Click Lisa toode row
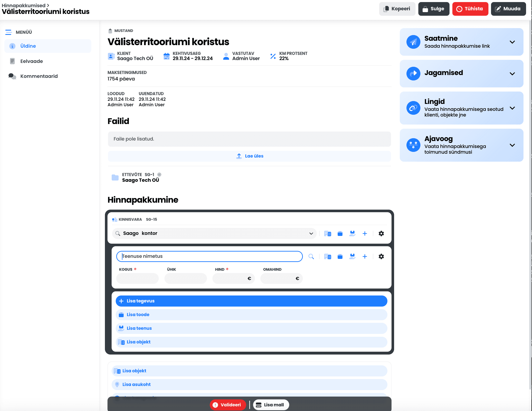Image resolution: width=532 pixels, height=411 pixels. coord(251,315)
